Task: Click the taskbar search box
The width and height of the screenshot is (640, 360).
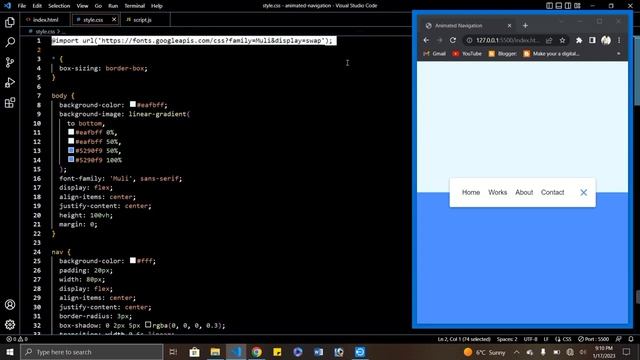Action: click(x=92, y=352)
